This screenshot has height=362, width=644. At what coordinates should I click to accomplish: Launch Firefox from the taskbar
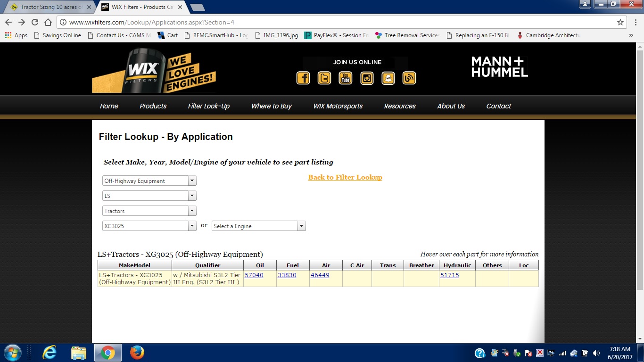(137, 353)
